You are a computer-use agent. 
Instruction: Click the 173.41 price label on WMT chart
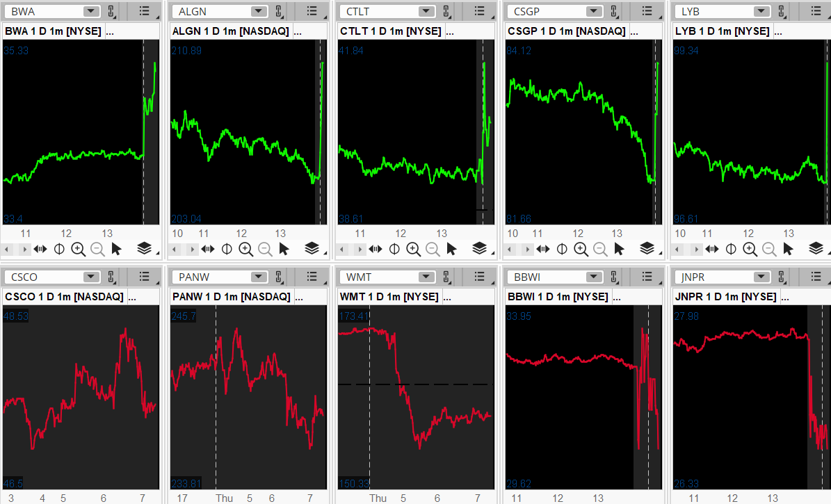(353, 316)
